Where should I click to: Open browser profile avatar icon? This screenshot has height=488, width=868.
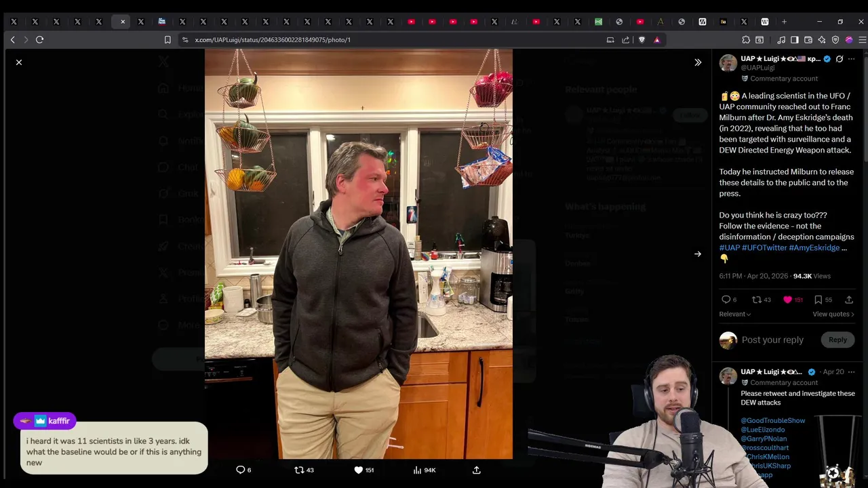[x=849, y=40]
